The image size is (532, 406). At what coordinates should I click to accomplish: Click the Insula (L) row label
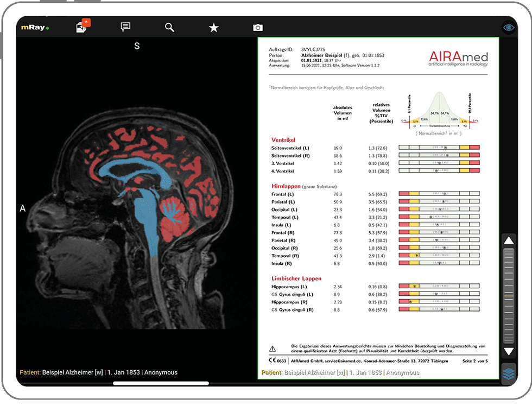[281, 225]
